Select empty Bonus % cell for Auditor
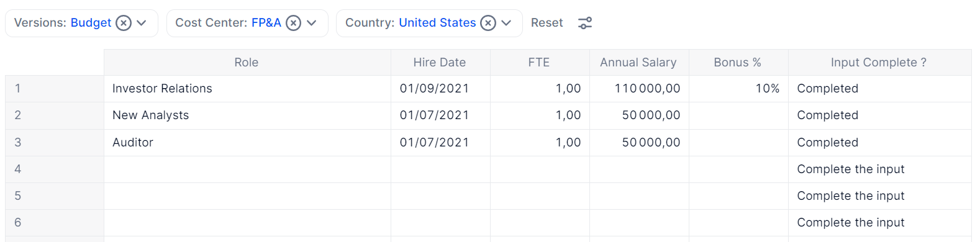Viewport: 980px width, 242px height. 738,143
